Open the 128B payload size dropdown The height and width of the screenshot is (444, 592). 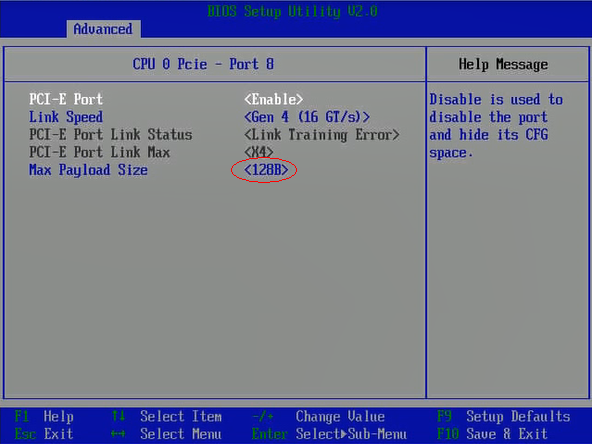click(x=266, y=170)
